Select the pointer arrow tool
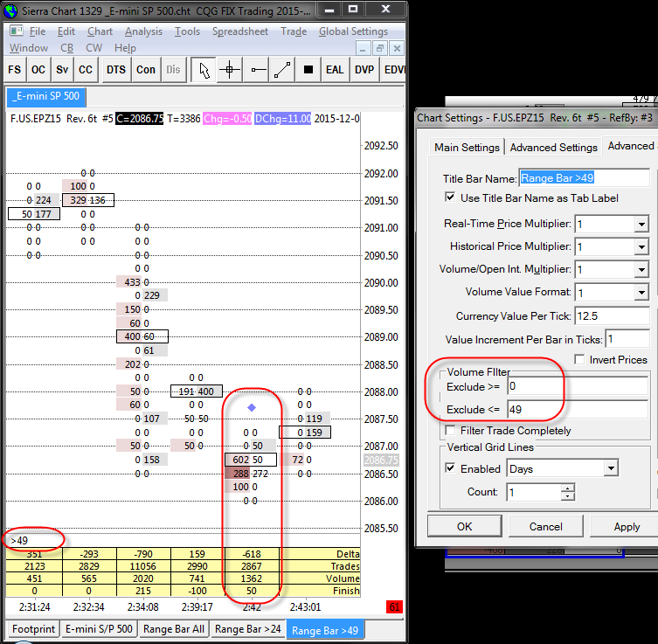The image size is (658, 644). coord(204,70)
